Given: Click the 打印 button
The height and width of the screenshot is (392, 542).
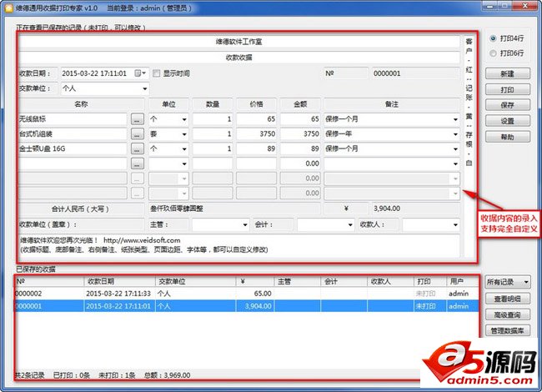Looking at the screenshot, I should coord(508,89).
